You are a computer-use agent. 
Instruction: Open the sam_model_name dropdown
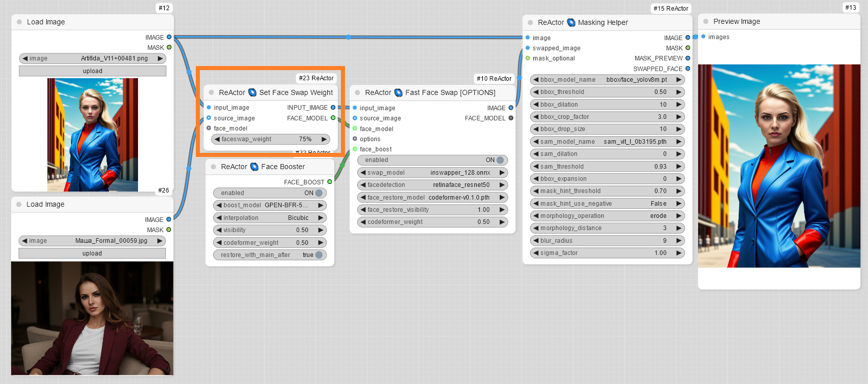tap(607, 142)
